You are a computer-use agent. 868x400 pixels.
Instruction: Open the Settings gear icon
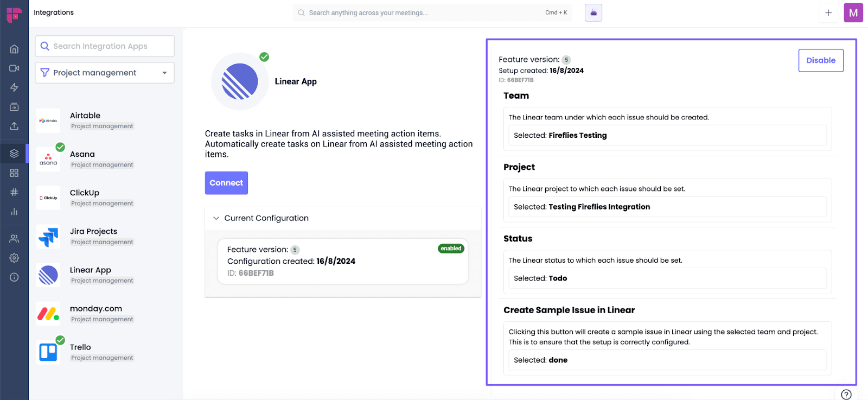coord(14,258)
